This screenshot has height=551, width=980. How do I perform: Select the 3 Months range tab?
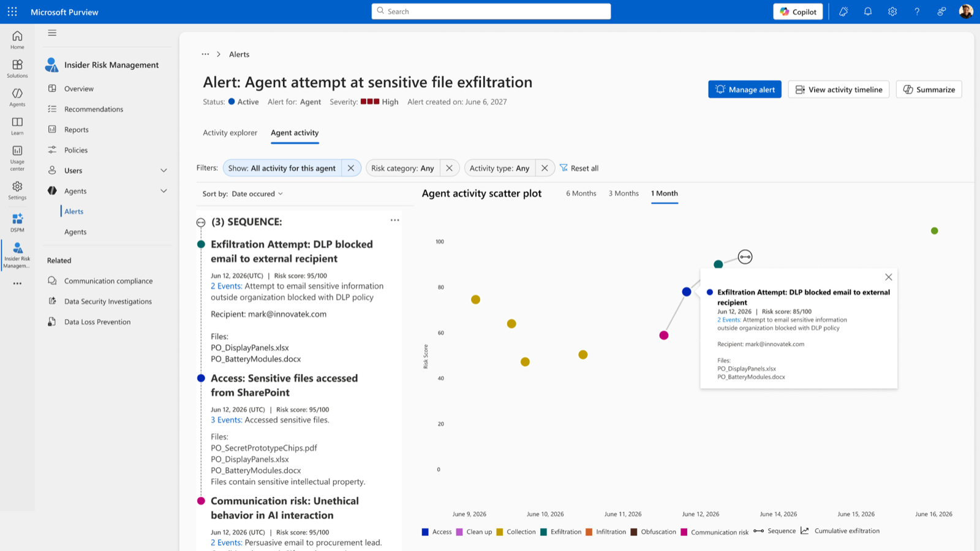point(624,193)
